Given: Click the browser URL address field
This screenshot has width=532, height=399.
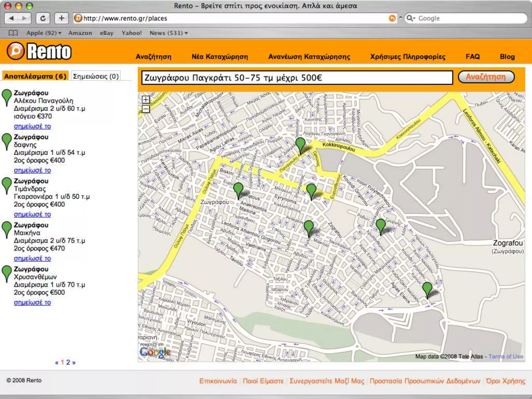Looking at the screenshot, I should click(x=235, y=18).
